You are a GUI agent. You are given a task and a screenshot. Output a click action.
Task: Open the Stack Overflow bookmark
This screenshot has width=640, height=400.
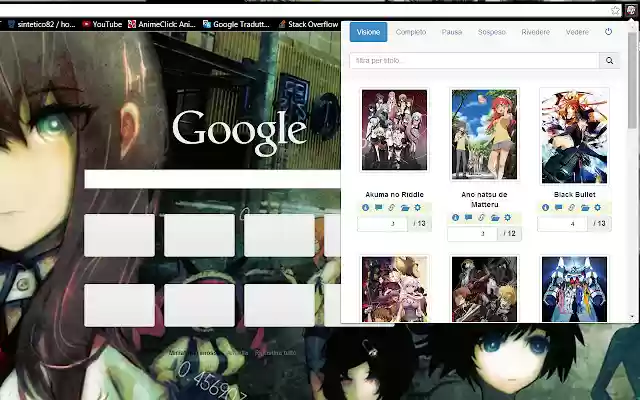coord(309,24)
